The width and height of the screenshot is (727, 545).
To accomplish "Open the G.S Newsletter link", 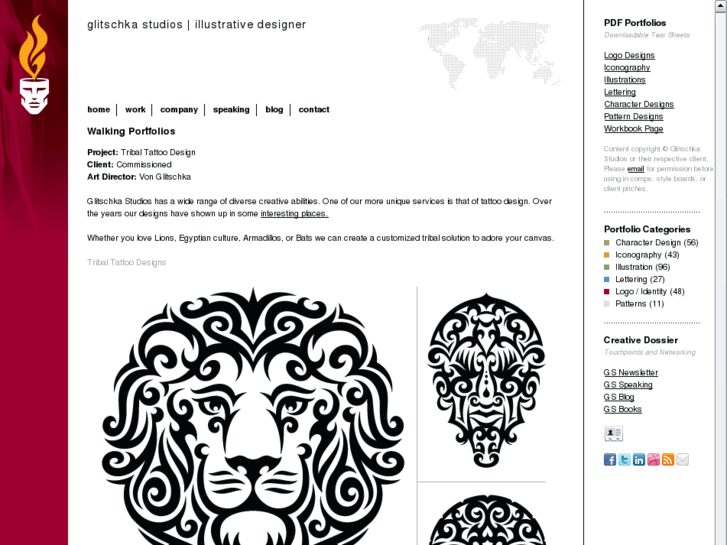I will click(x=631, y=372).
